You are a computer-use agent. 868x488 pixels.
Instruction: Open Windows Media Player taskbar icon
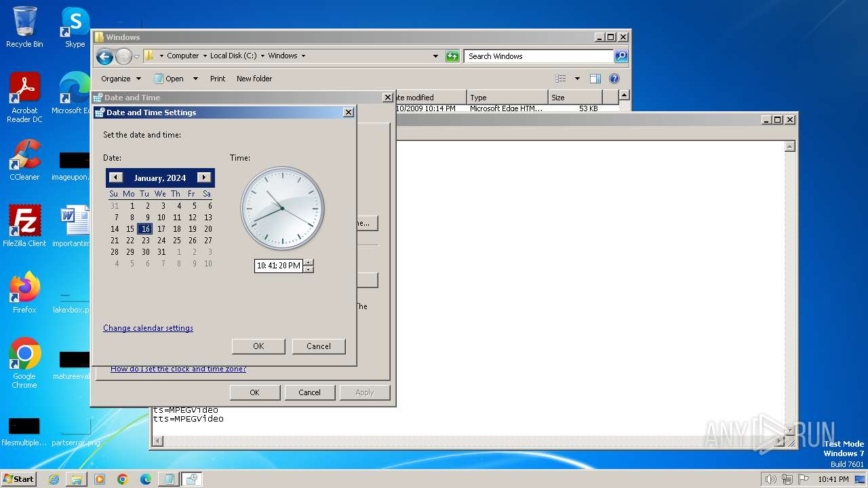click(100, 479)
